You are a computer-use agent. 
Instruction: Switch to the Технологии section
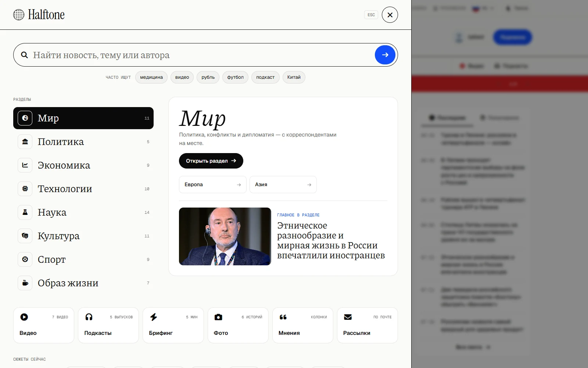pyautogui.click(x=83, y=189)
